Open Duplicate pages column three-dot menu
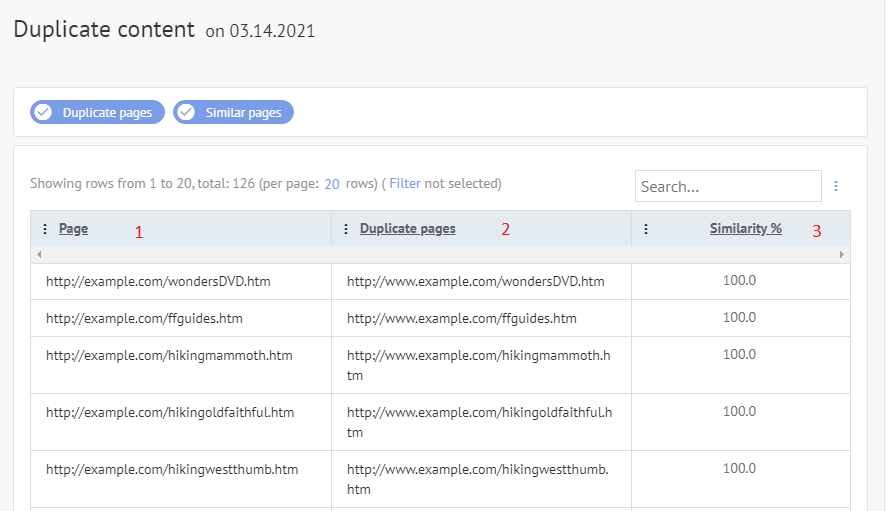Viewport: 887px width, 511px height. tap(346, 229)
